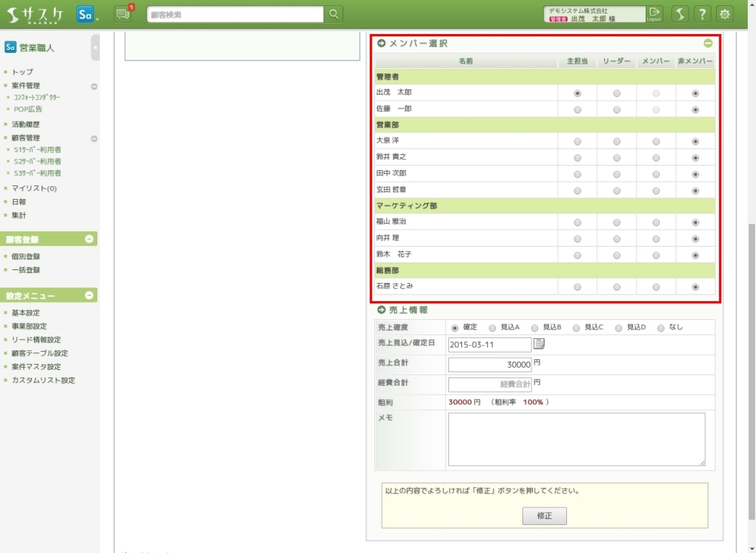Collapse the 設定メニュー sidebar section
756x553 pixels.
tap(89, 296)
